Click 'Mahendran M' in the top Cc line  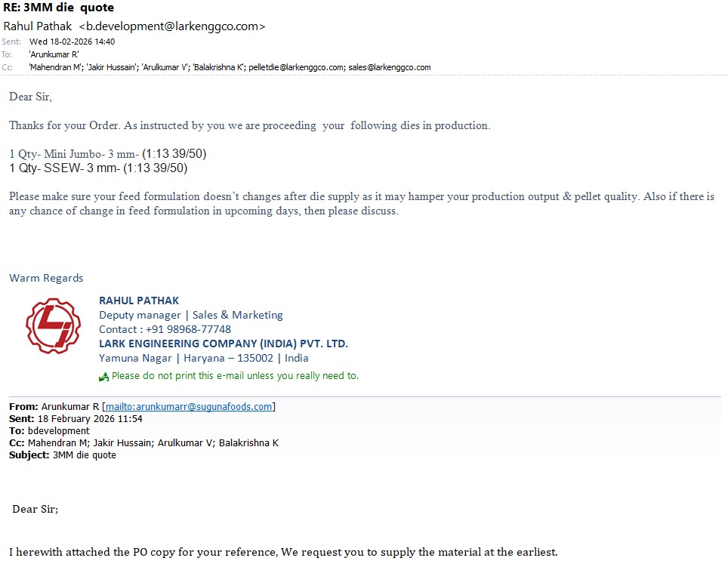[55, 67]
